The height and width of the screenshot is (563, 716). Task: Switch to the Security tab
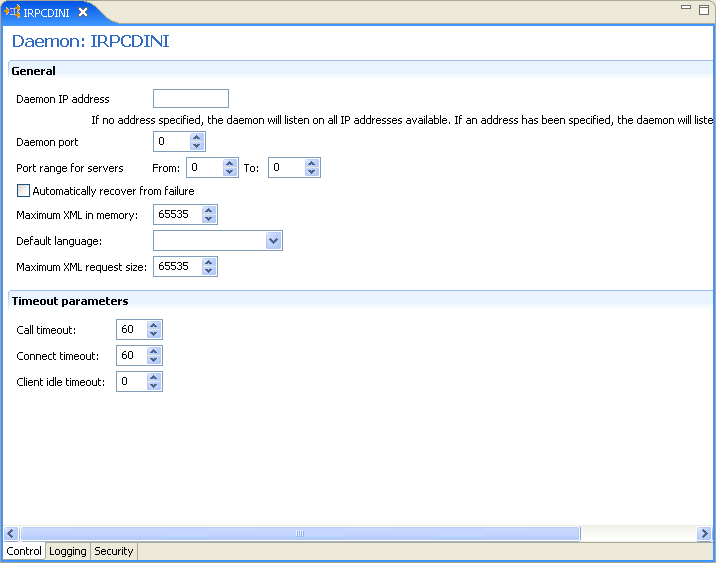click(114, 551)
